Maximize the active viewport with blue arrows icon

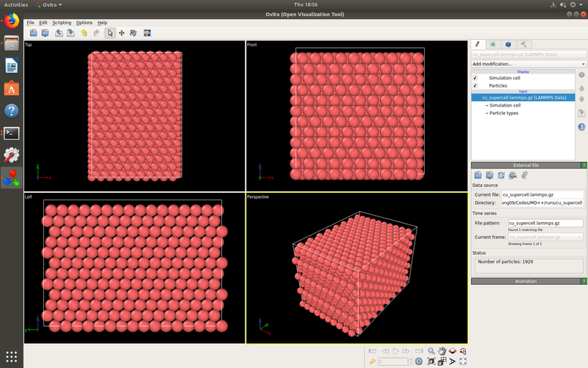(463, 361)
